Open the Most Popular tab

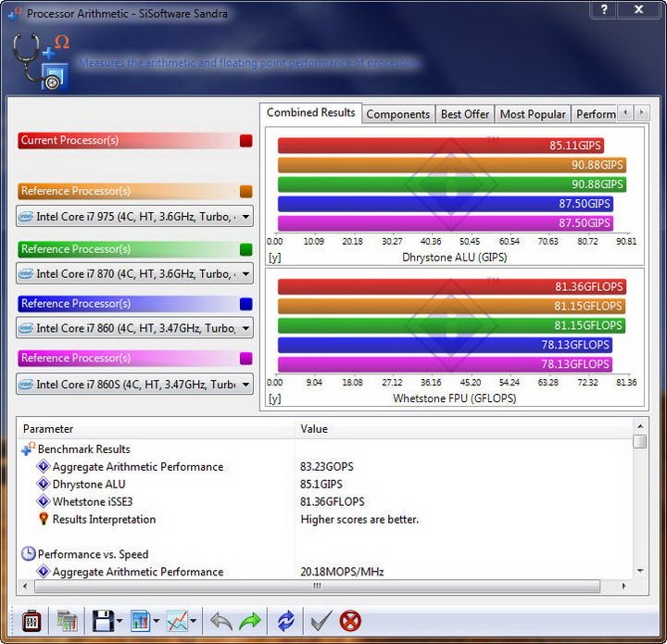[x=533, y=114]
